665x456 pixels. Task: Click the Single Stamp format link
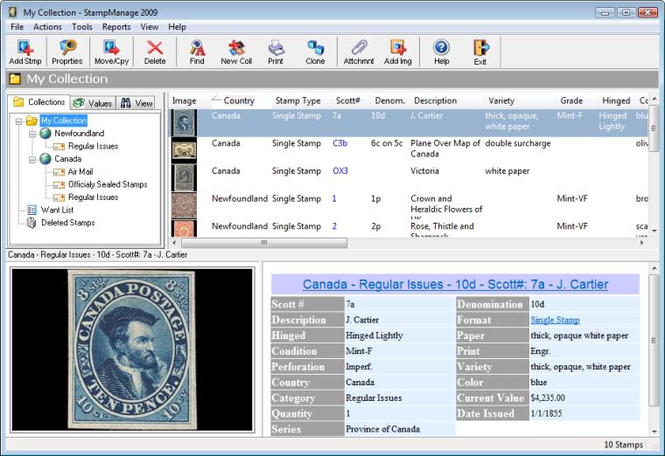click(x=555, y=320)
